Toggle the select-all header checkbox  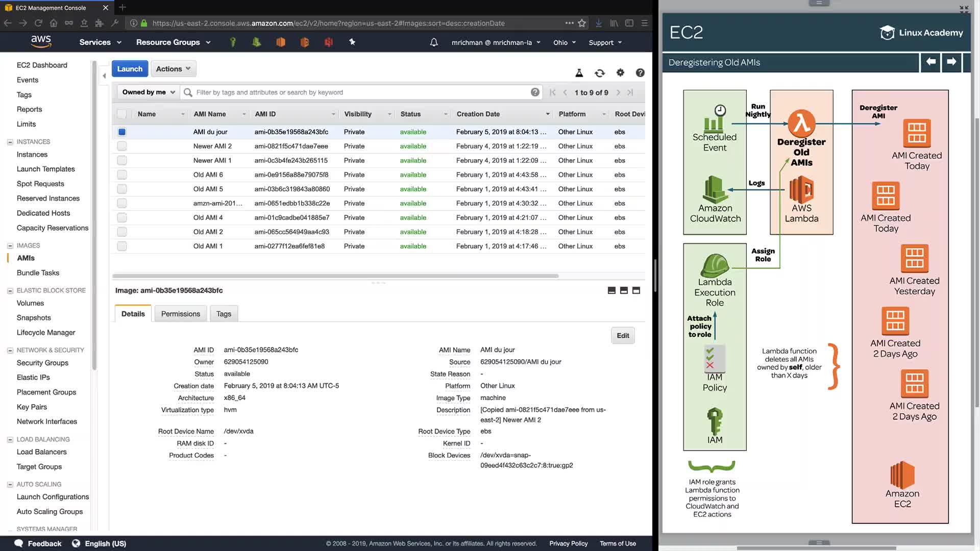122,114
